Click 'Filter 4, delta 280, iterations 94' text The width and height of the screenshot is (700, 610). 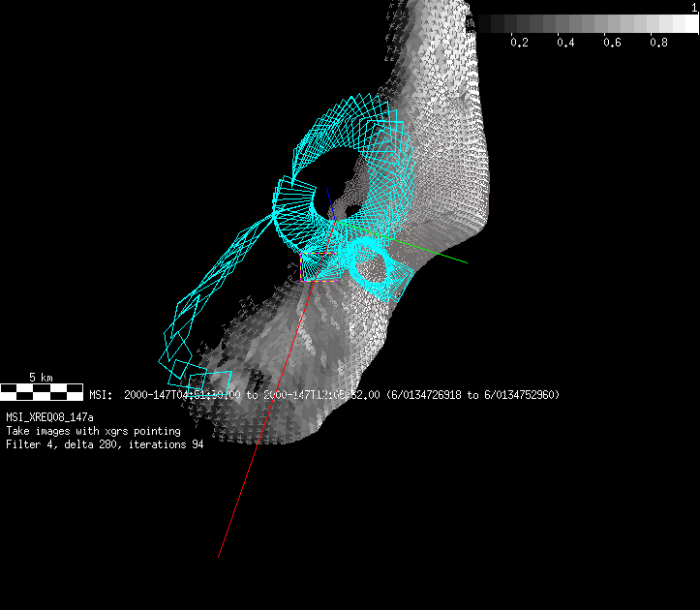105,444
